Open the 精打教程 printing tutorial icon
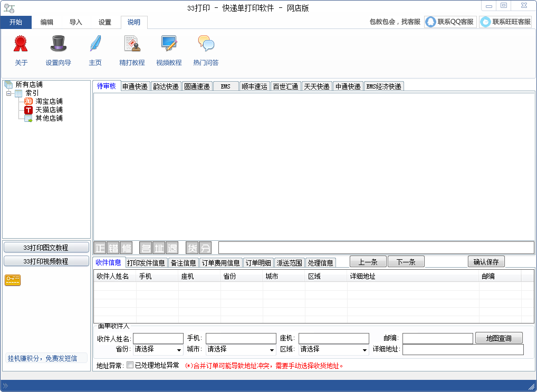 [131, 50]
